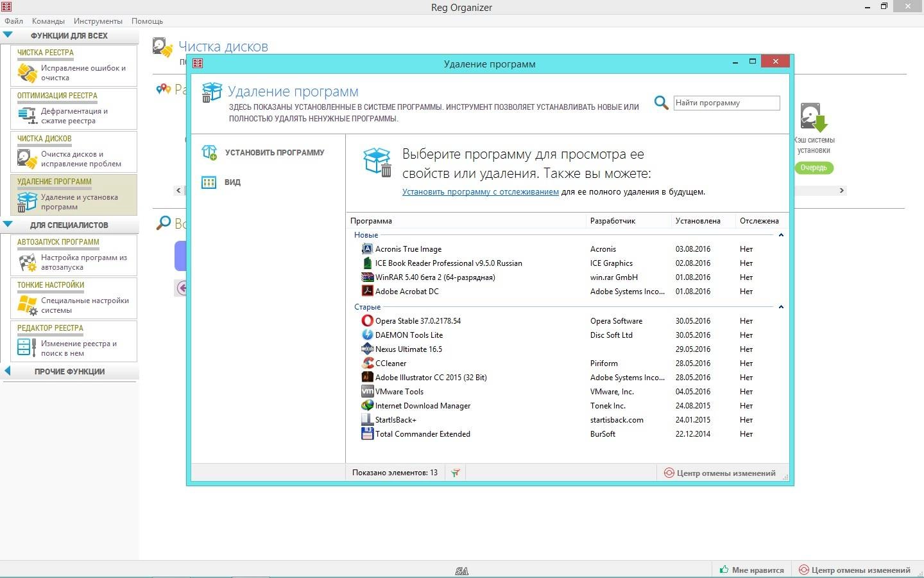
Task: Click the Nexus Ultimate 16.5 icon
Action: (x=367, y=349)
